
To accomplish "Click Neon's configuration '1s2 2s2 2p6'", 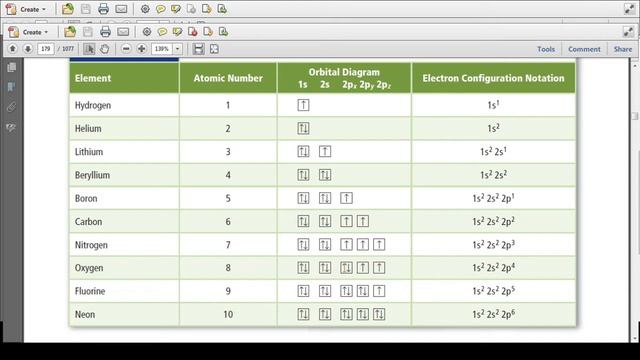I will (x=493, y=314).
